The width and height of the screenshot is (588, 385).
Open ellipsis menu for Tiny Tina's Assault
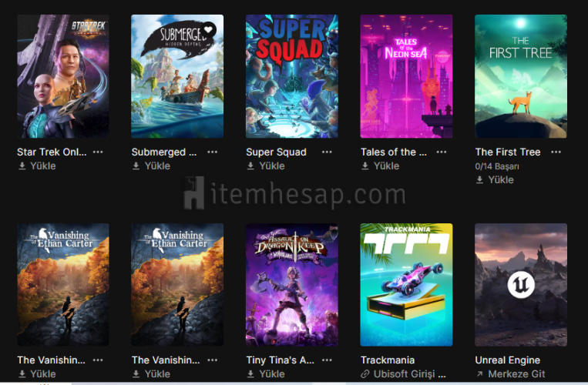327,360
